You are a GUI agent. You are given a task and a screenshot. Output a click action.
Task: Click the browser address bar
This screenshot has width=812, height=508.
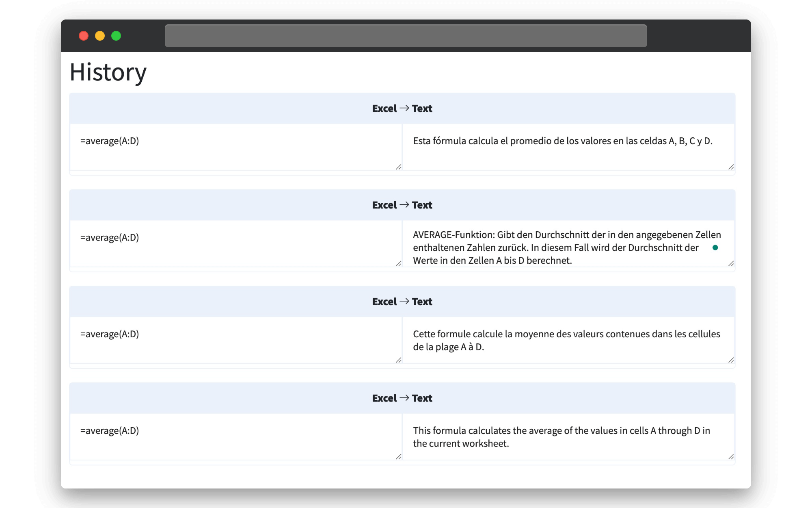[x=406, y=36]
